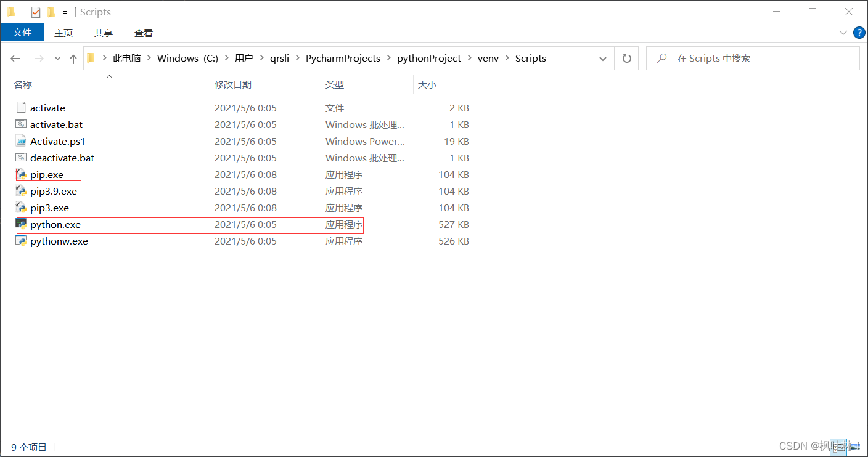Click the activate file icon

tap(21, 108)
